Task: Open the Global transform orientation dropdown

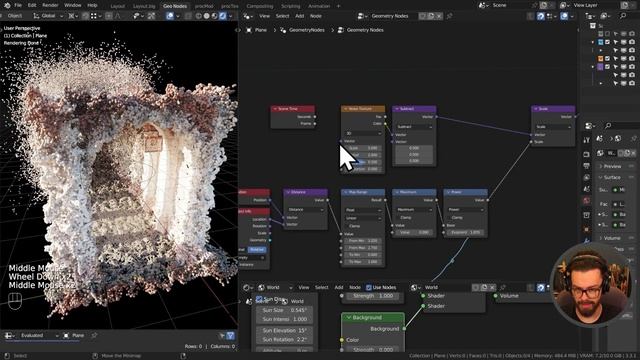Action: tap(48, 16)
